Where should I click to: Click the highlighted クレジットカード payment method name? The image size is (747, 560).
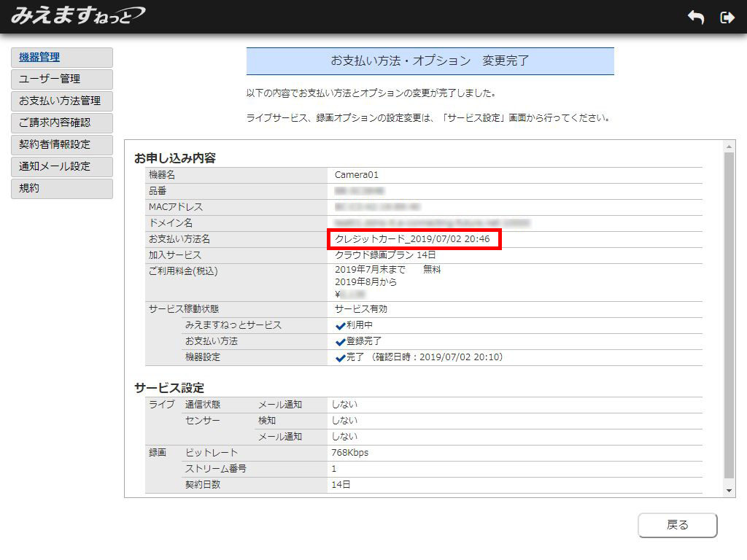coord(414,239)
